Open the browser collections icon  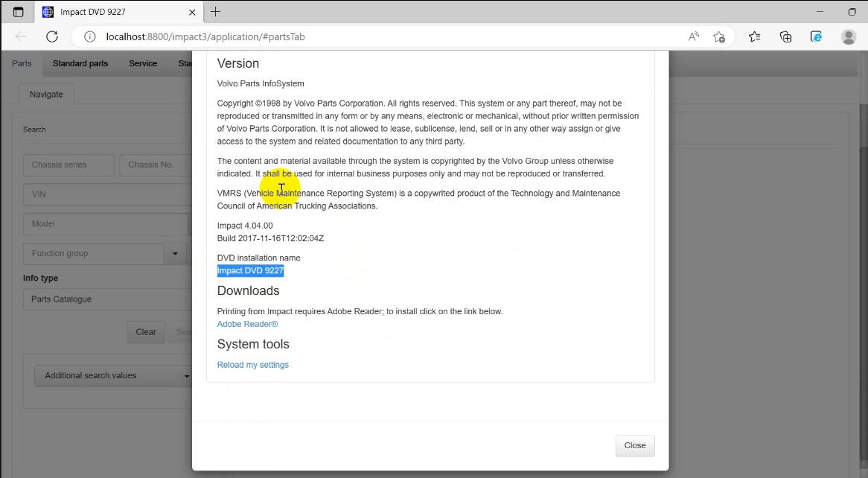[x=785, y=36]
